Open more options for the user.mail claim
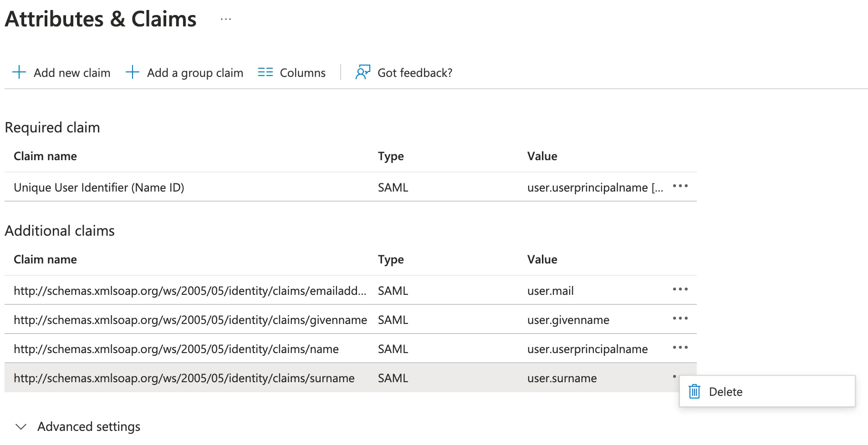Viewport: 868px width, 445px height. tap(680, 289)
